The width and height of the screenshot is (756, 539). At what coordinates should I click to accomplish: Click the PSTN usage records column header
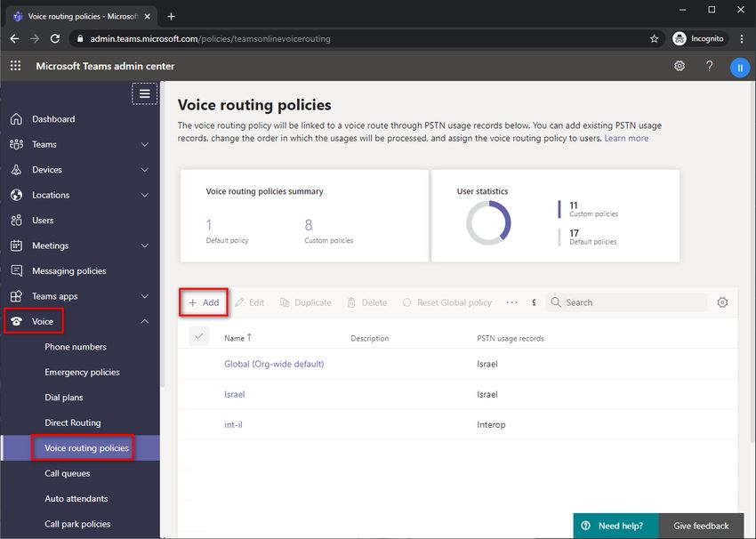point(511,339)
